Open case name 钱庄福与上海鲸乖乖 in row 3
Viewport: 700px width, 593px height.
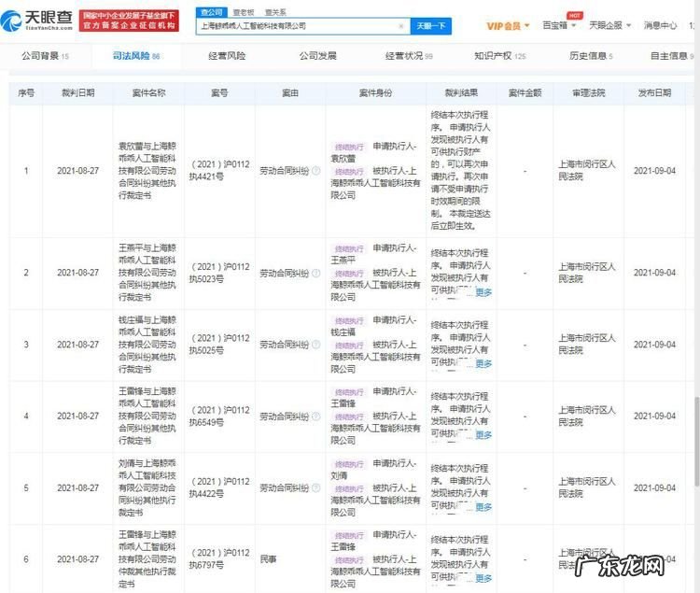coord(147,345)
